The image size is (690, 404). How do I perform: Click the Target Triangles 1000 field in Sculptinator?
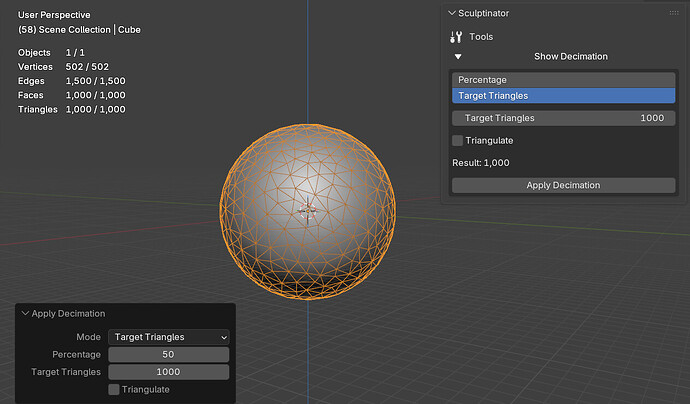(x=563, y=118)
